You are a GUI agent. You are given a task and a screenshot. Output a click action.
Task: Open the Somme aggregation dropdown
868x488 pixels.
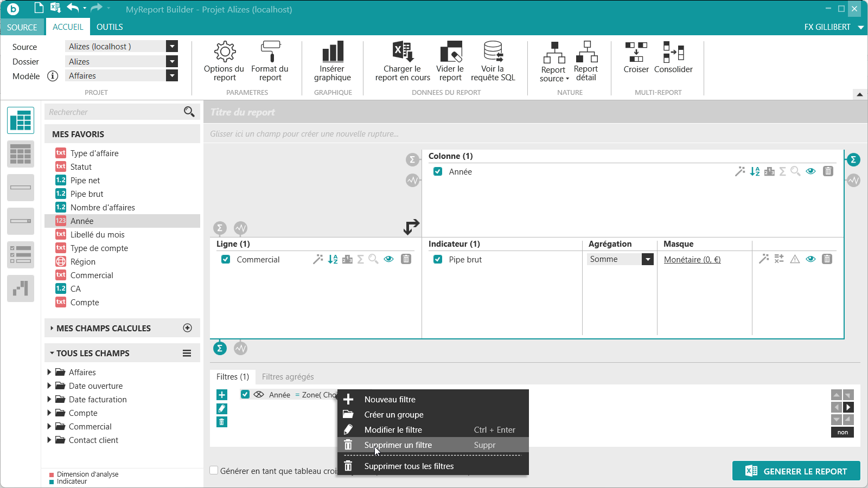tap(648, 259)
